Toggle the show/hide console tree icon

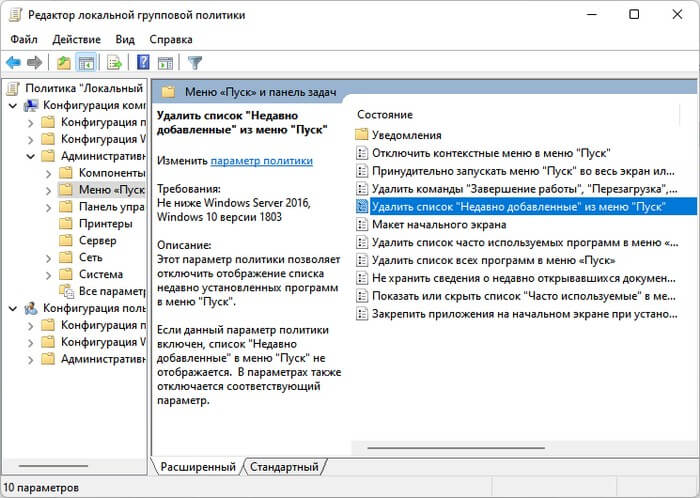pos(86,62)
